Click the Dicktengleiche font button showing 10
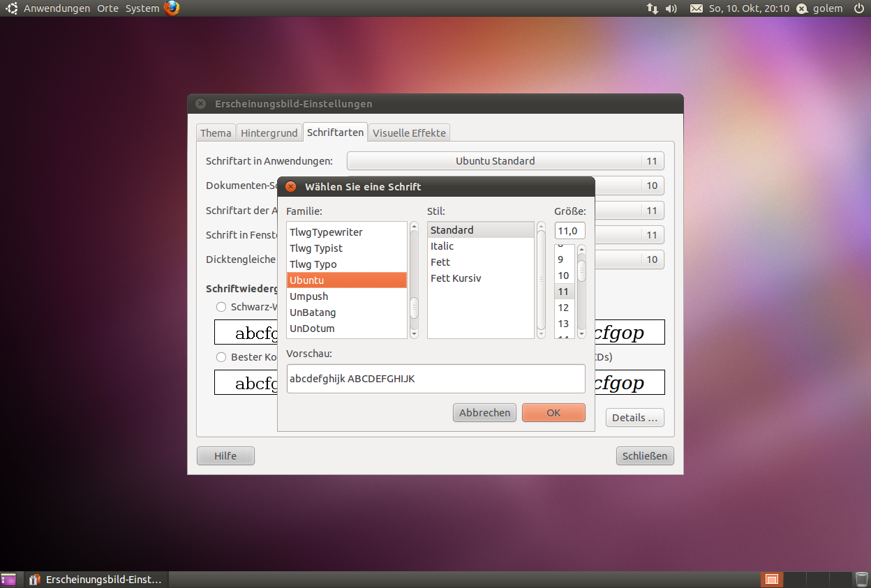The height and width of the screenshot is (588, 871). tap(629, 259)
